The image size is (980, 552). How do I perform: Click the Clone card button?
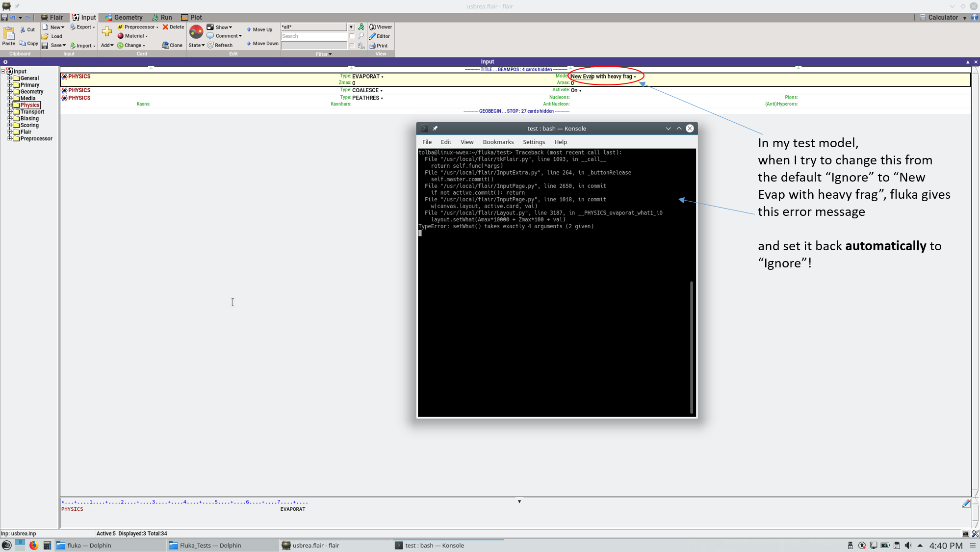click(172, 45)
